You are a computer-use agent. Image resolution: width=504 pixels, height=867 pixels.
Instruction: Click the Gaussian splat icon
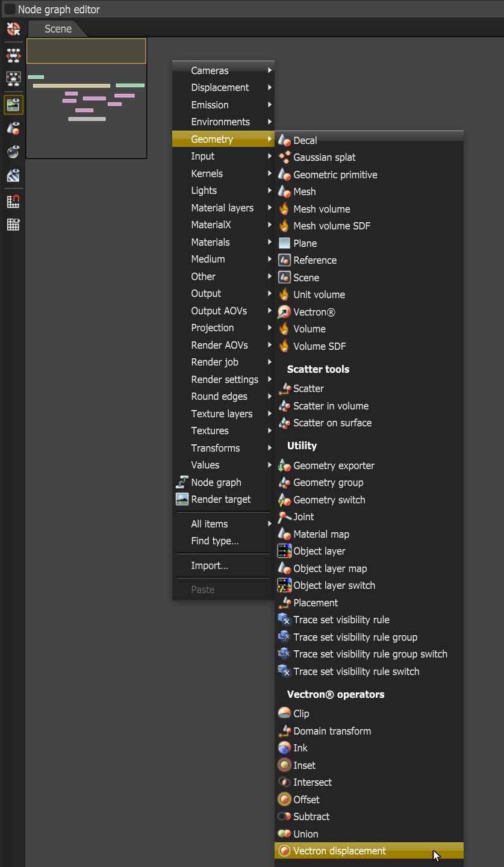point(284,157)
